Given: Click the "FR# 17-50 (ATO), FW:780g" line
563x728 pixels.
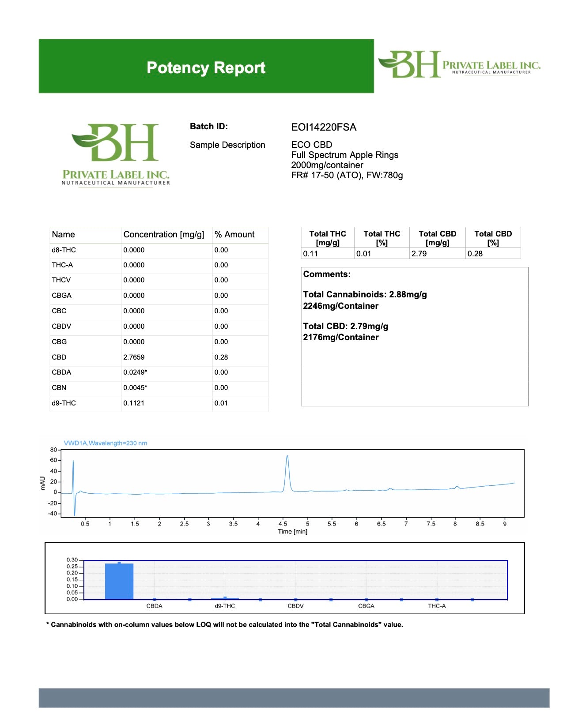Looking at the screenshot, I should 347,175.
